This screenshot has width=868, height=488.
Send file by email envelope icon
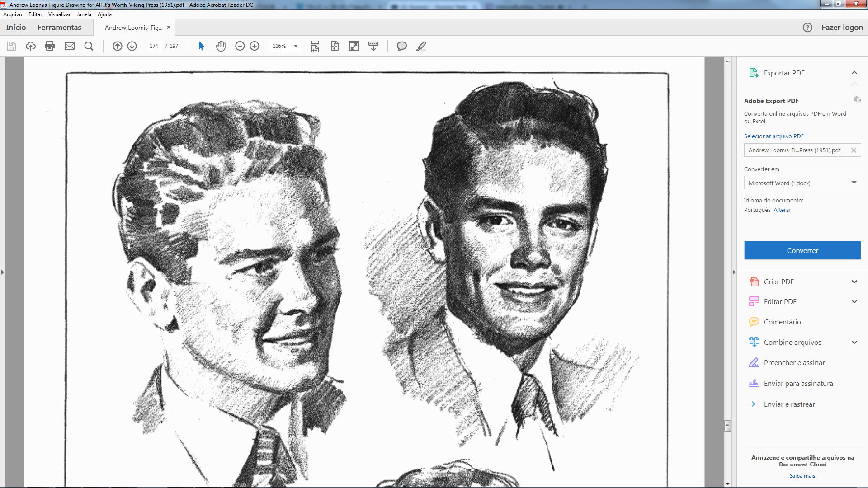70,46
